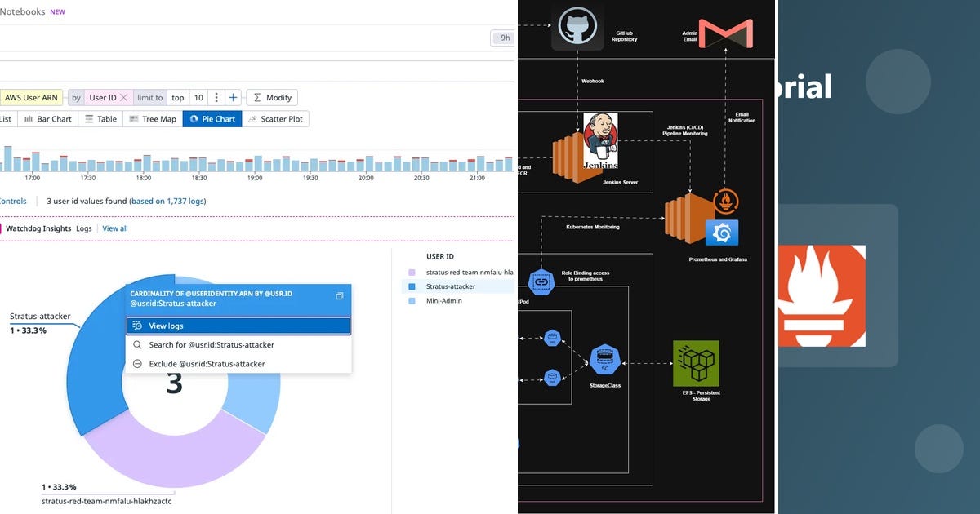Image resolution: width=980 pixels, height=514 pixels.
Task: Click the upper pv volume icon
Action: (x=552, y=338)
